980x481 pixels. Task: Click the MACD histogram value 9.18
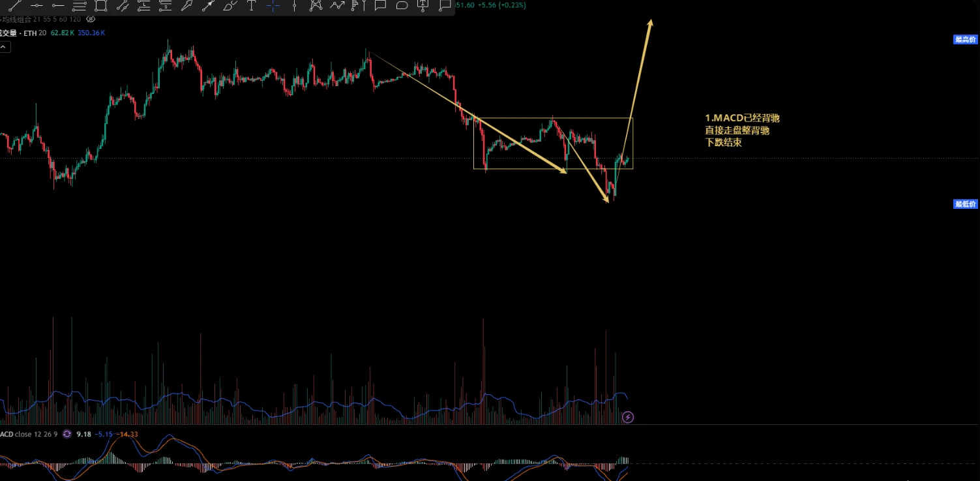(x=83, y=434)
